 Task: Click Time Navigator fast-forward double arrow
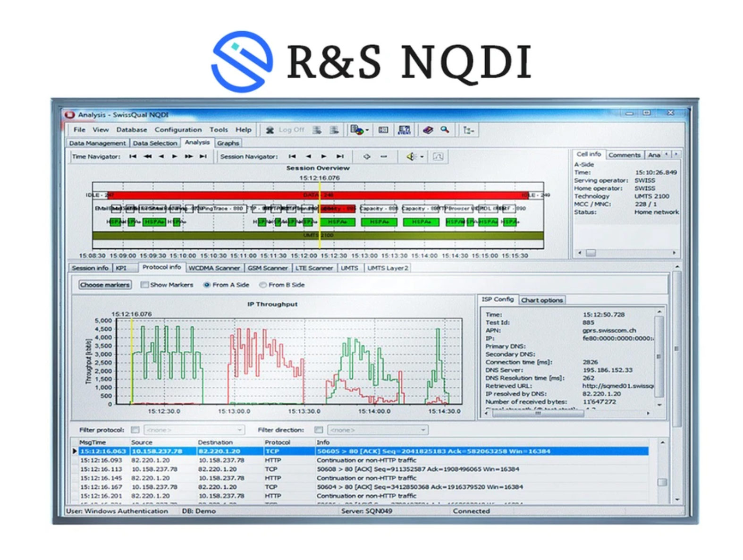[189, 156]
